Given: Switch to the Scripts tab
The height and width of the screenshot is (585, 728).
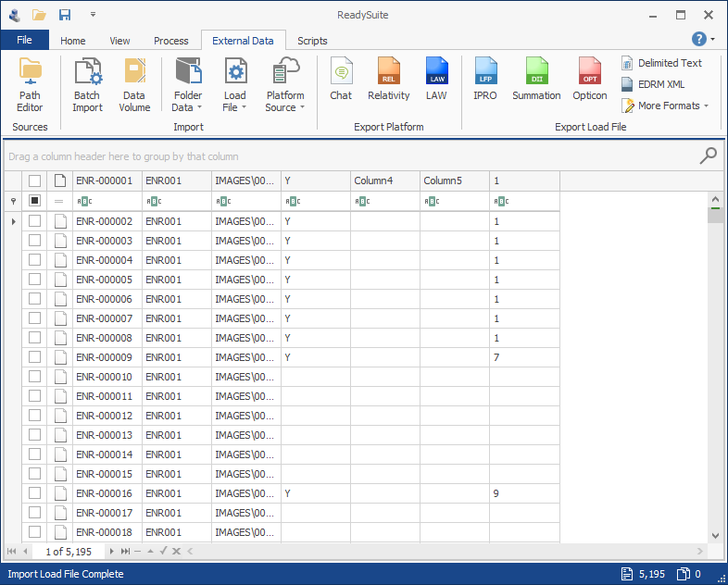Looking at the screenshot, I should pos(312,41).
